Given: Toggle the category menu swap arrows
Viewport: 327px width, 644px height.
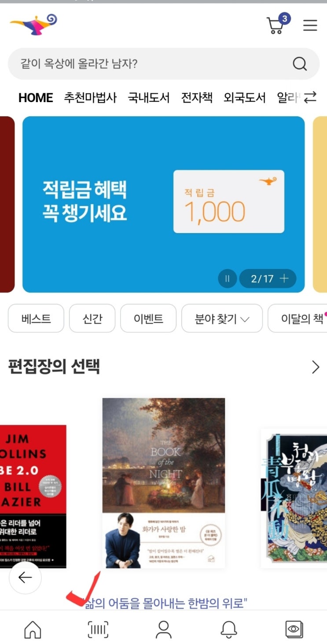Looking at the screenshot, I should point(311,97).
